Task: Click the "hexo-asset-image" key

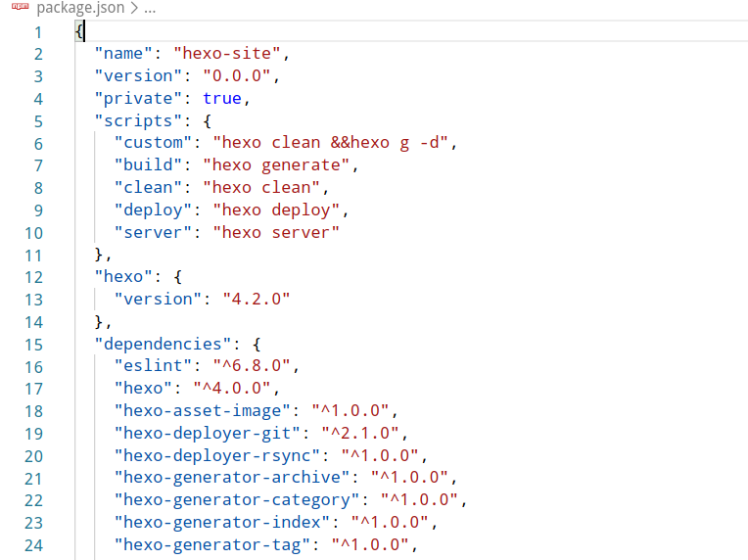Action: [x=203, y=410]
